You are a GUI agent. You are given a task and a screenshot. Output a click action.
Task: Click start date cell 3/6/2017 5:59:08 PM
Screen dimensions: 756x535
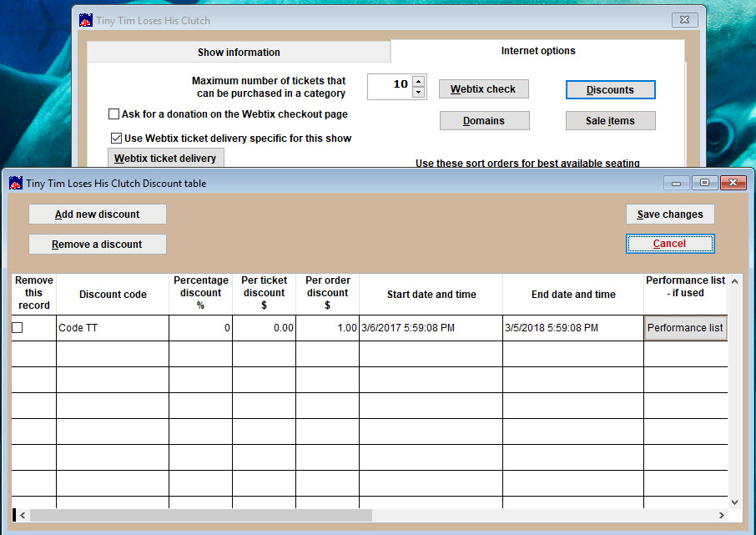(x=431, y=328)
